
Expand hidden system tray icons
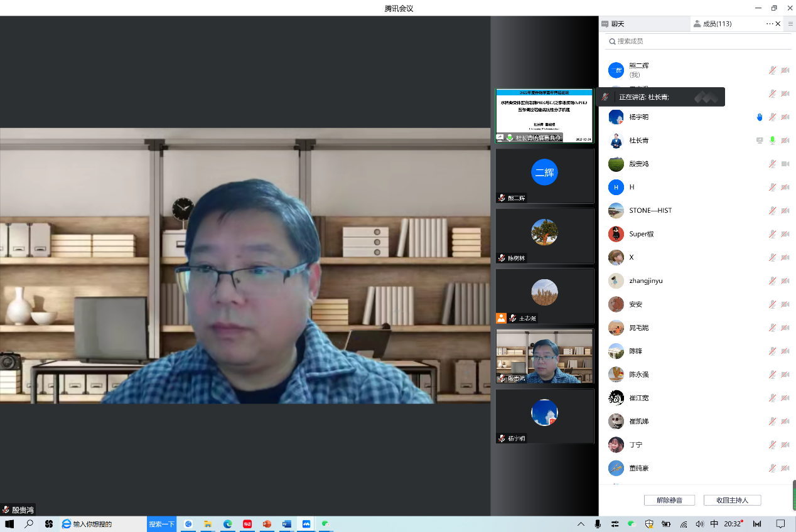pyautogui.click(x=581, y=524)
